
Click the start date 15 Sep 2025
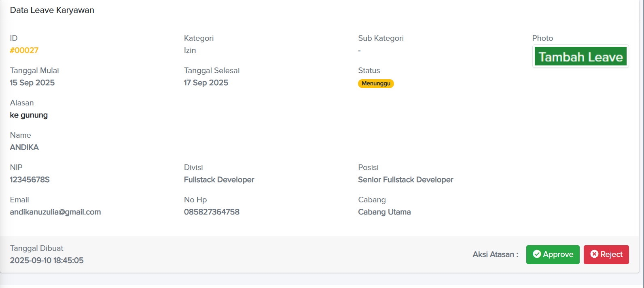tap(32, 83)
